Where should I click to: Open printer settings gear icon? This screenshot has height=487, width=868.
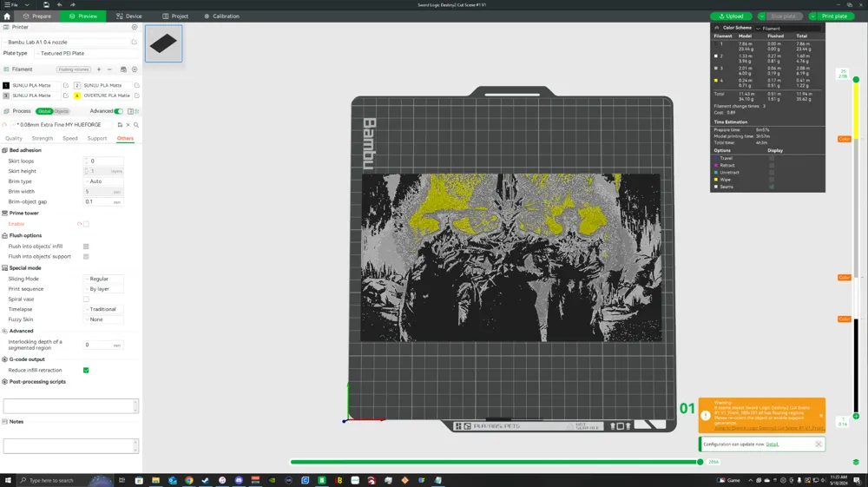(135, 27)
